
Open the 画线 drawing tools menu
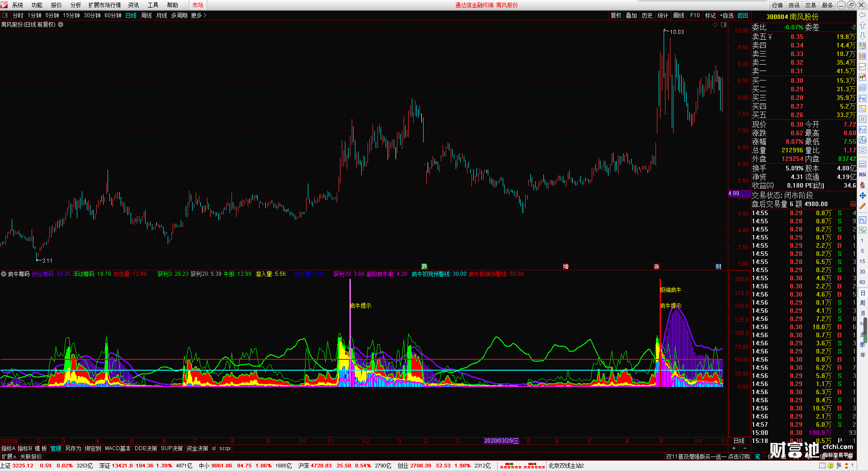[x=679, y=15]
